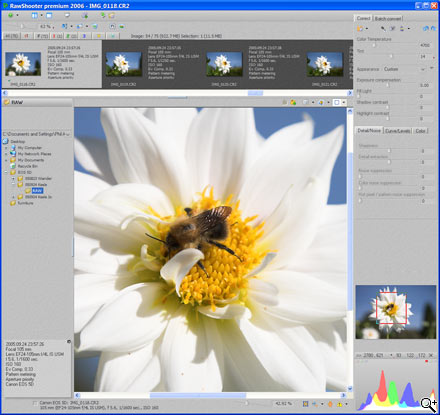Select the Recycle Bin tree item

pyautogui.click(x=27, y=166)
